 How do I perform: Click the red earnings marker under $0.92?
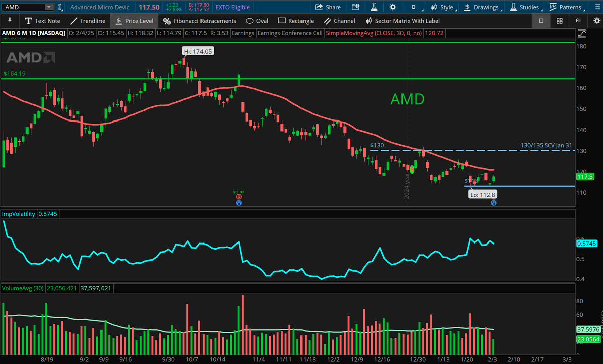click(239, 197)
